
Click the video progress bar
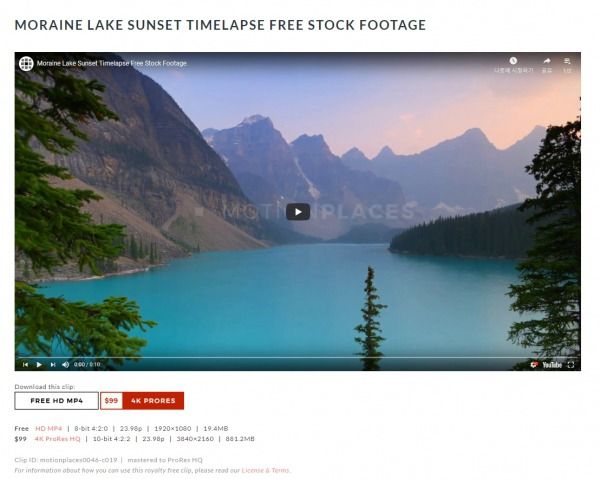(298, 357)
